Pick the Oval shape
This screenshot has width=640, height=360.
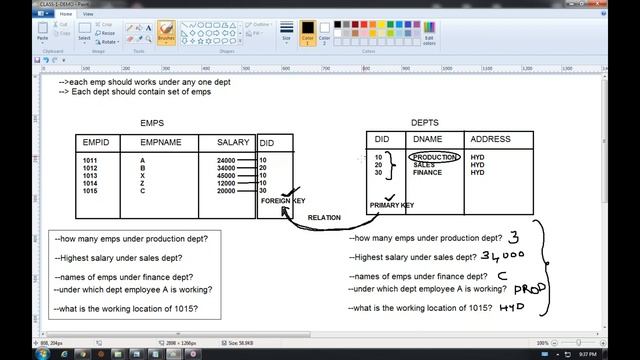pyautogui.click(x=200, y=25)
